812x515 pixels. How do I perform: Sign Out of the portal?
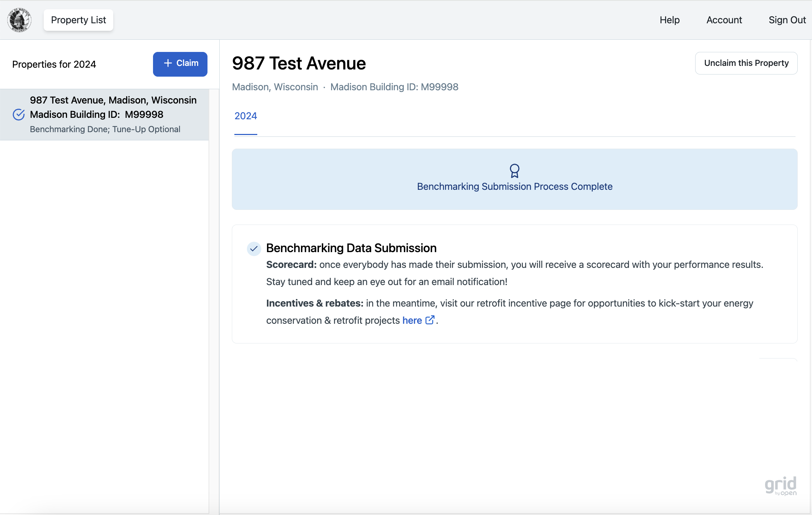pos(787,20)
